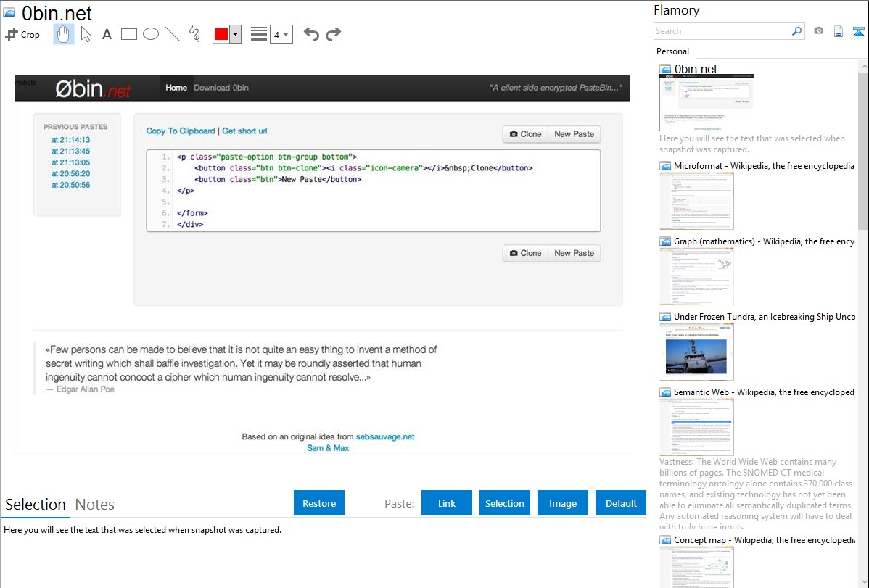869x588 pixels.
Task: Redo the last undone action
Action: coord(333,34)
